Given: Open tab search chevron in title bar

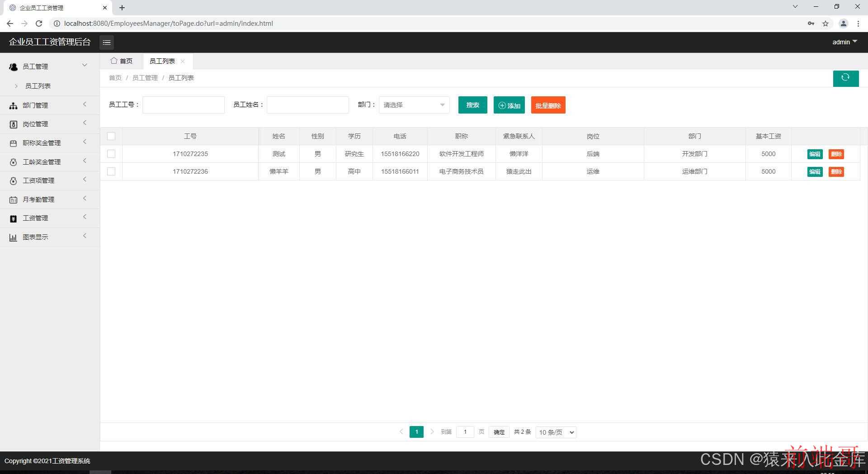Looking at the screenshot, I should point(795,7).
